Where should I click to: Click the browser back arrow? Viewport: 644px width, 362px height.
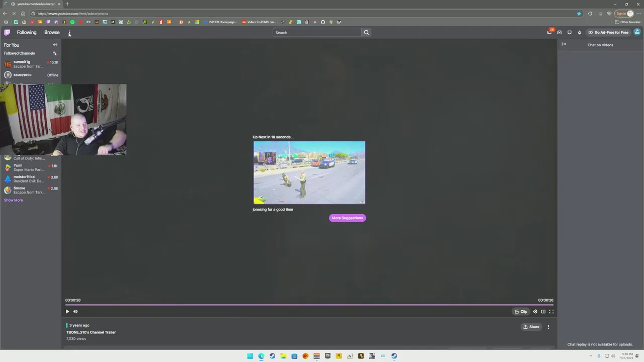[x=5, y=14]
